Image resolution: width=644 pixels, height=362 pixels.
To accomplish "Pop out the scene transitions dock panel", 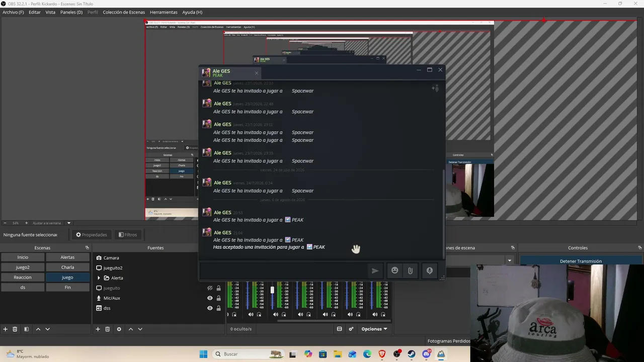I will tap(513, 248).
